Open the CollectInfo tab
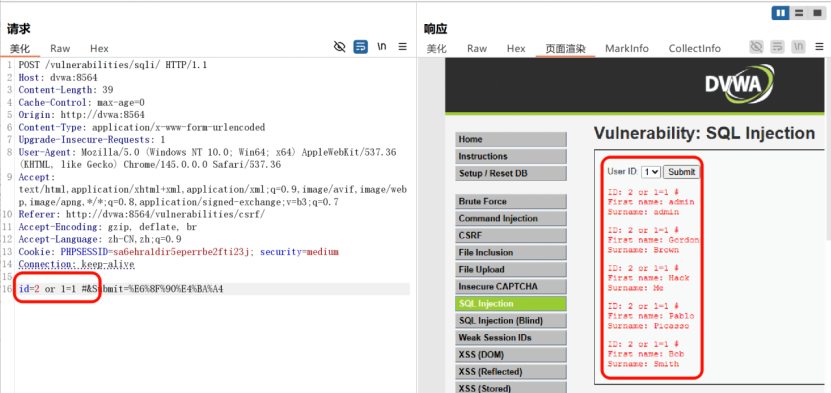Viewport: 831px width, 393px height. click(x=695, y=49)
